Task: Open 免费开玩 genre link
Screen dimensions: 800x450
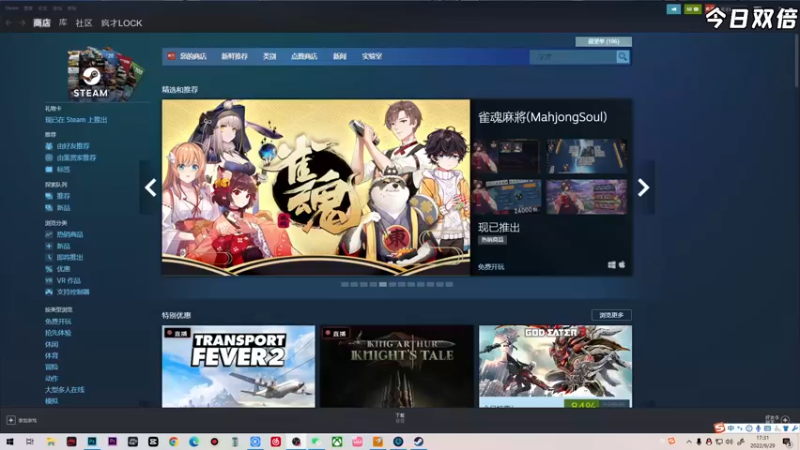Action: [58, 321]
